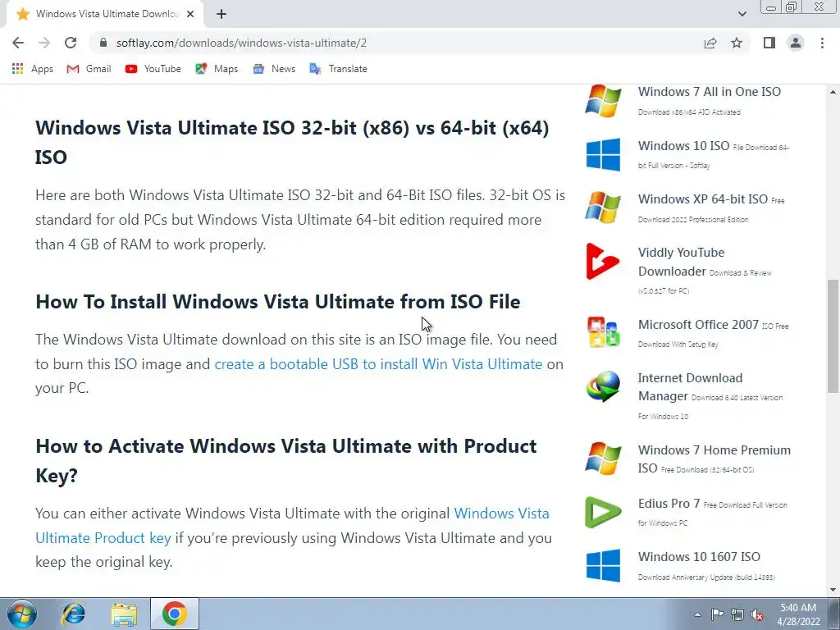
Task: Click the share page icon in address bar
Action: (x=710, y=43)
